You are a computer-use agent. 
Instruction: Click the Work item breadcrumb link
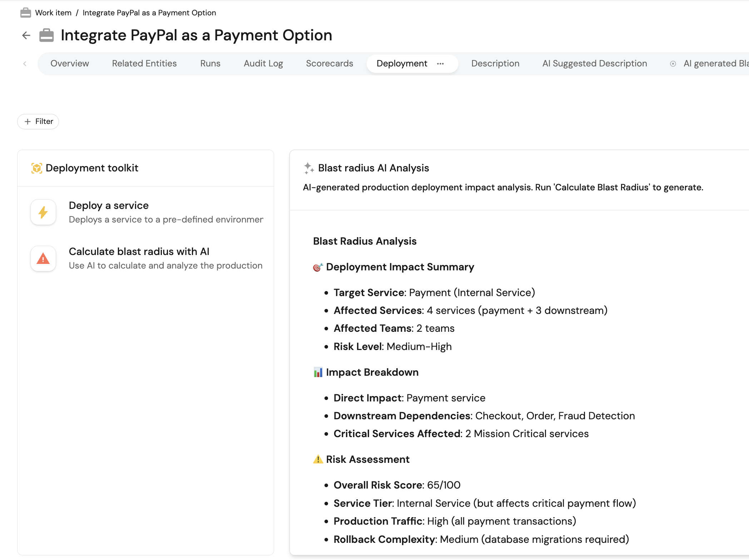pos(53,13)
